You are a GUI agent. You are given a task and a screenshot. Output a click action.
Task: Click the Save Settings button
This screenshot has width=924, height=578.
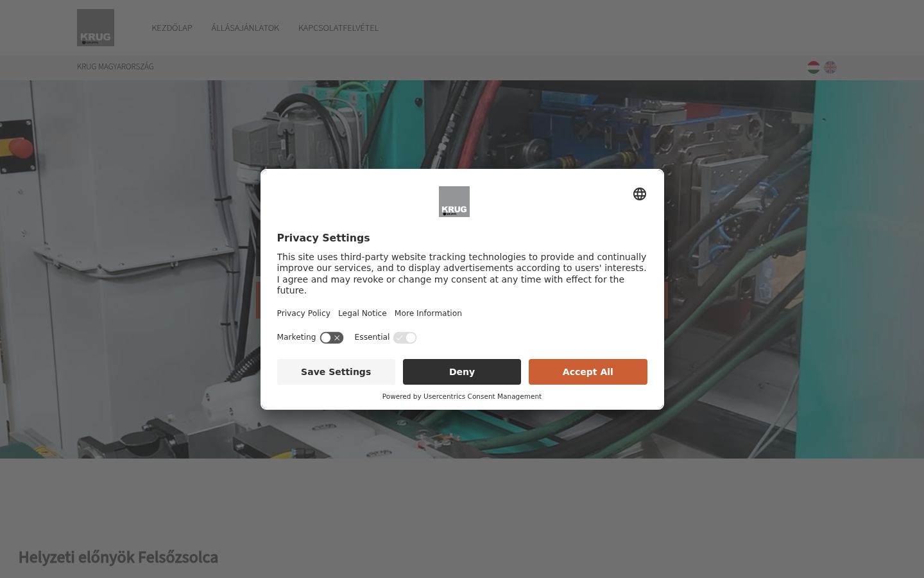tap(336, 372)
